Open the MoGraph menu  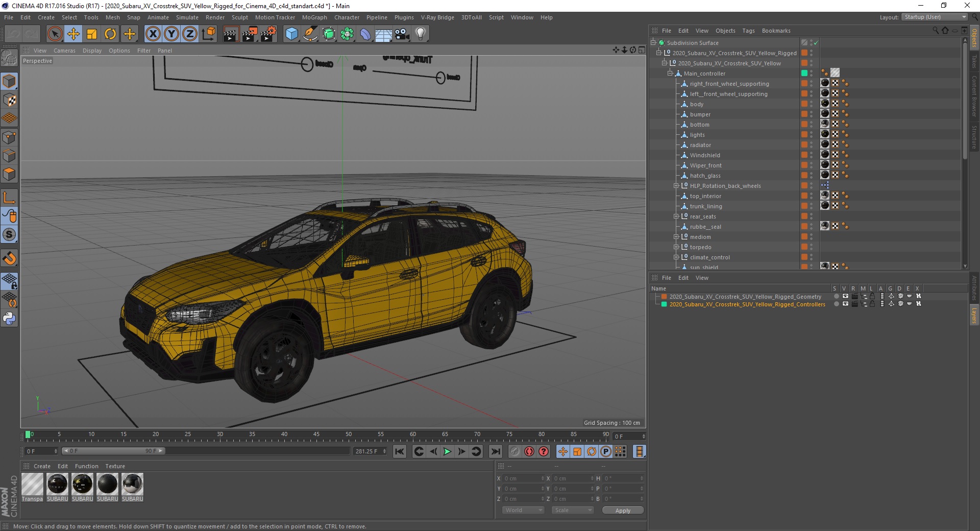click(x=314, y=17)
